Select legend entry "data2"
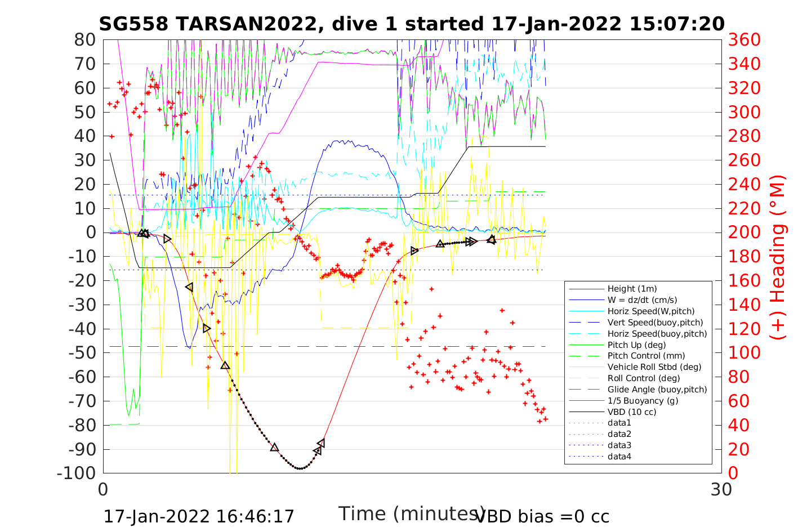Viewport: 798px width, 532px height. (x=619, y=434)
